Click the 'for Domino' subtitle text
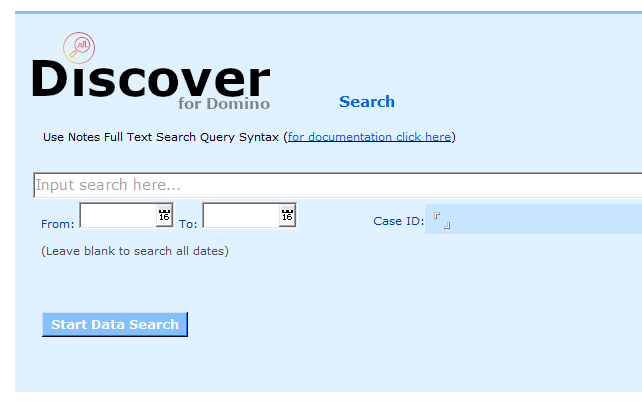The width and height of the screenshot is (642, 401). 224,104
